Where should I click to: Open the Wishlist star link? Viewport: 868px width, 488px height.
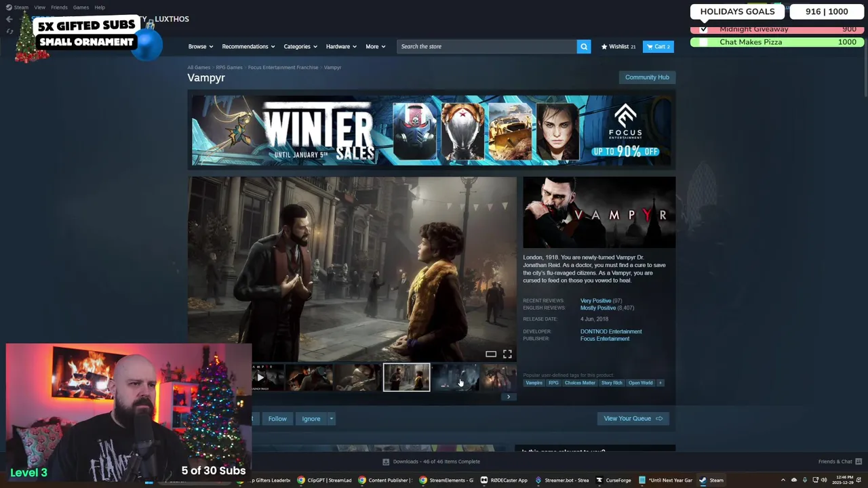[618, 47]
